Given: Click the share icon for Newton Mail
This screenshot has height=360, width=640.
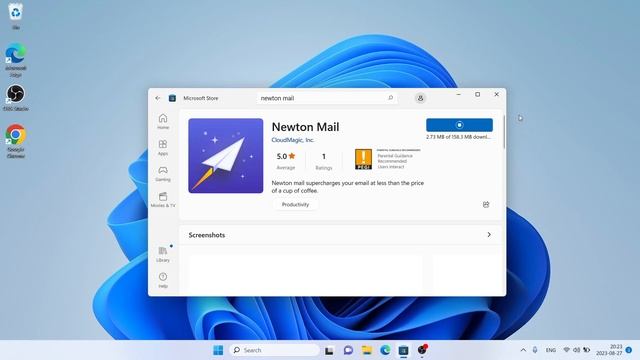Looking at the screenshot, I should (x=486, y=204).
